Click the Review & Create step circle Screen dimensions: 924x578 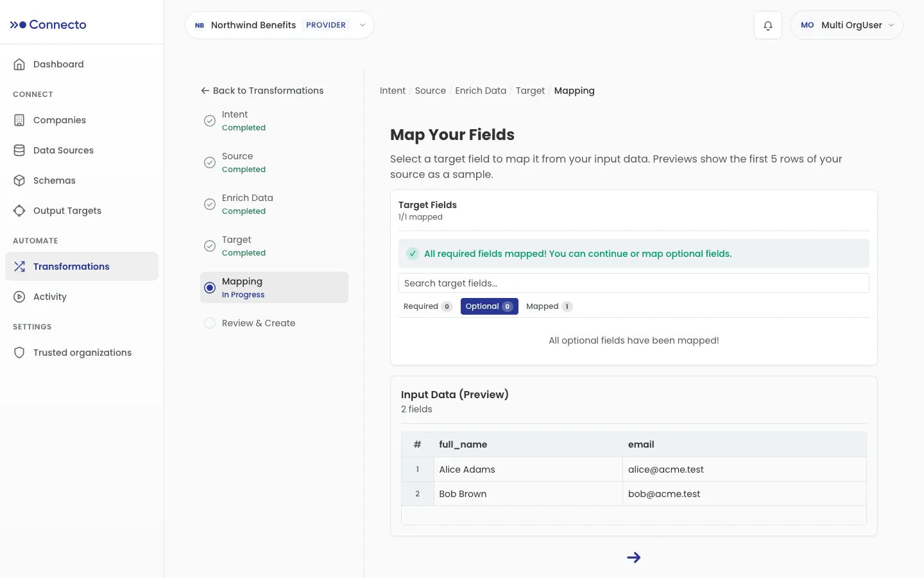[210, 323]
